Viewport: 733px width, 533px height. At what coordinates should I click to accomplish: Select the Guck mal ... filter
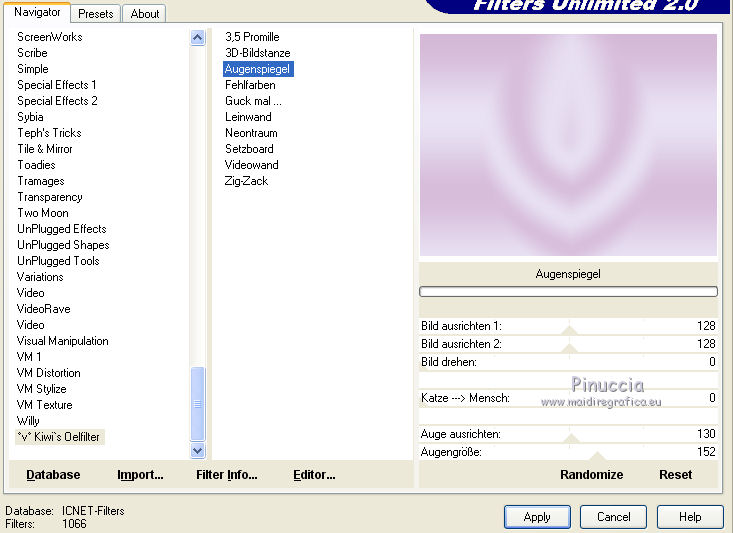tap(253, 101)
